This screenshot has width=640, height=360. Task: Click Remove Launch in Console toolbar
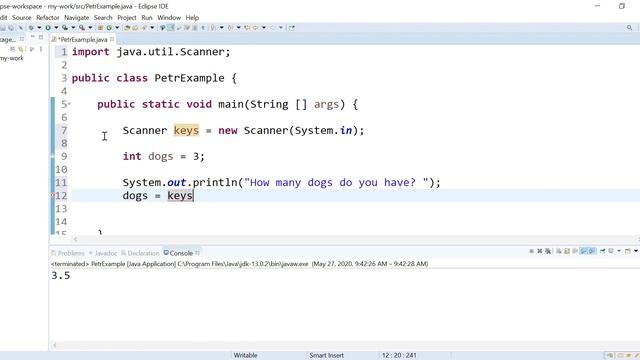pos(540,251)
